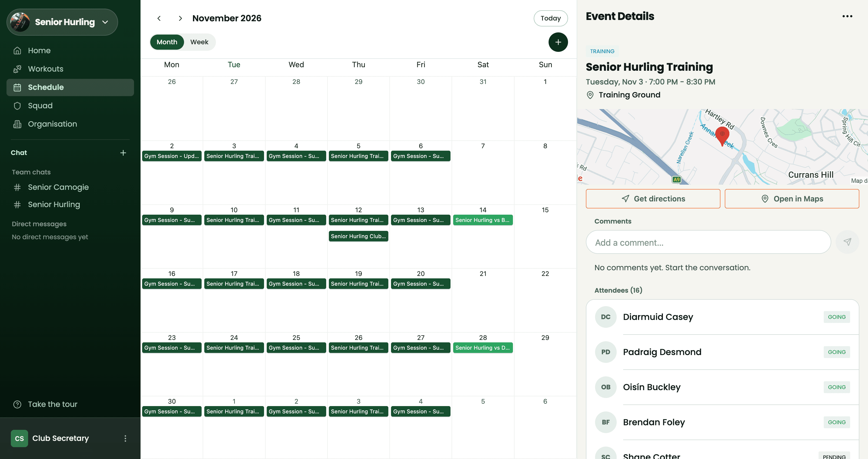
Task: Select Sunday November 15 in the calendar
Action: pos(545,237)
